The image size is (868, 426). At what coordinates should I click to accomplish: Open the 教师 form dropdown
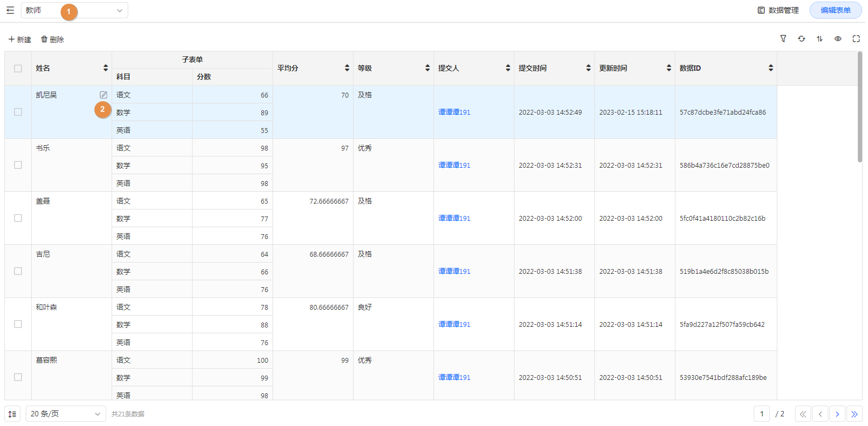(x=75, y=10)
